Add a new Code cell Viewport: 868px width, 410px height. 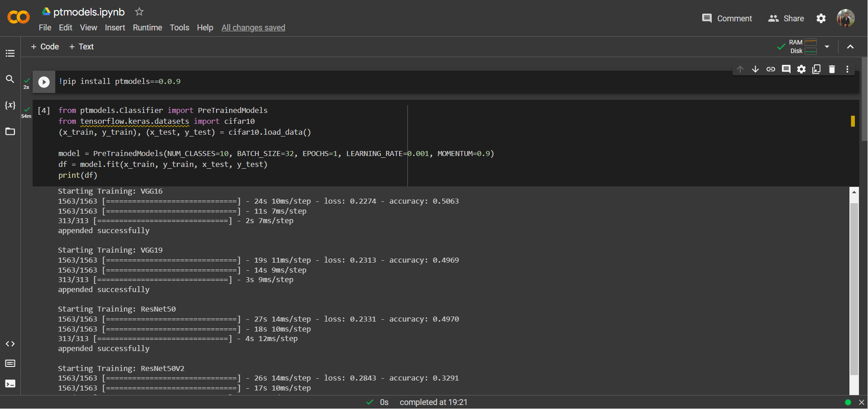click(44, 46)
